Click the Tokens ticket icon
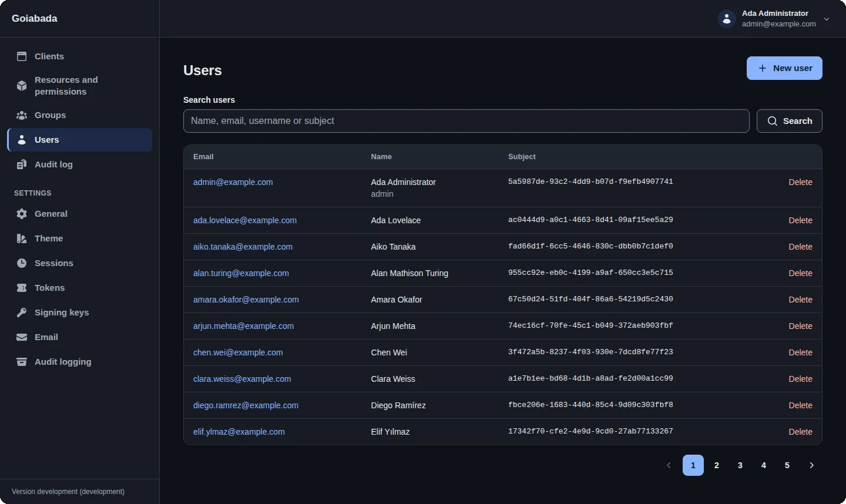This screenshot has width=846, height=504. point(22,288)
